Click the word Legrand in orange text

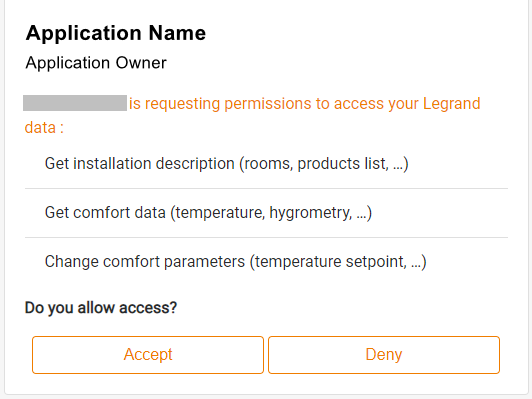click(452, 104)
